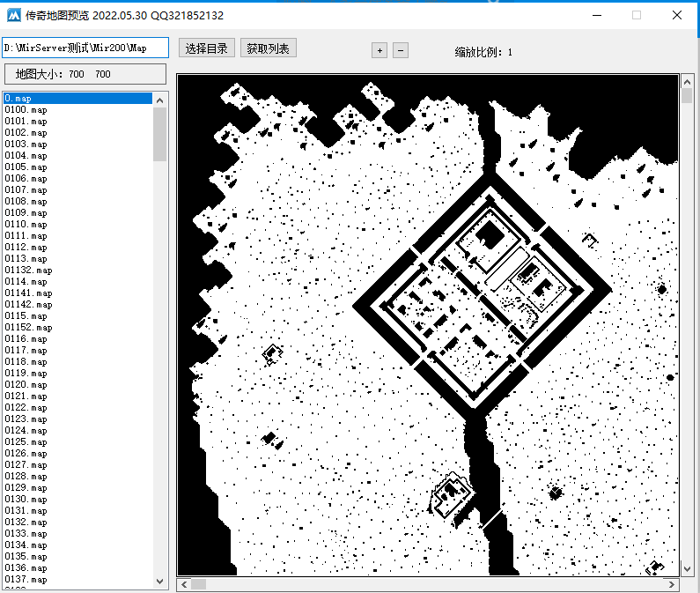
Task: Select 0109.map in the list
Action: point(77,213)
